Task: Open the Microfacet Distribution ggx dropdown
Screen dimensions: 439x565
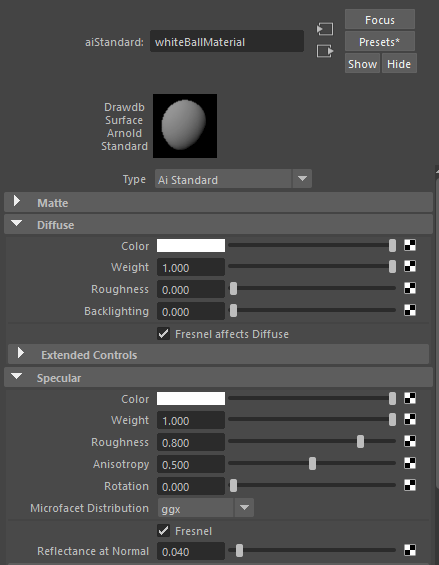Action: pos(205,508)
